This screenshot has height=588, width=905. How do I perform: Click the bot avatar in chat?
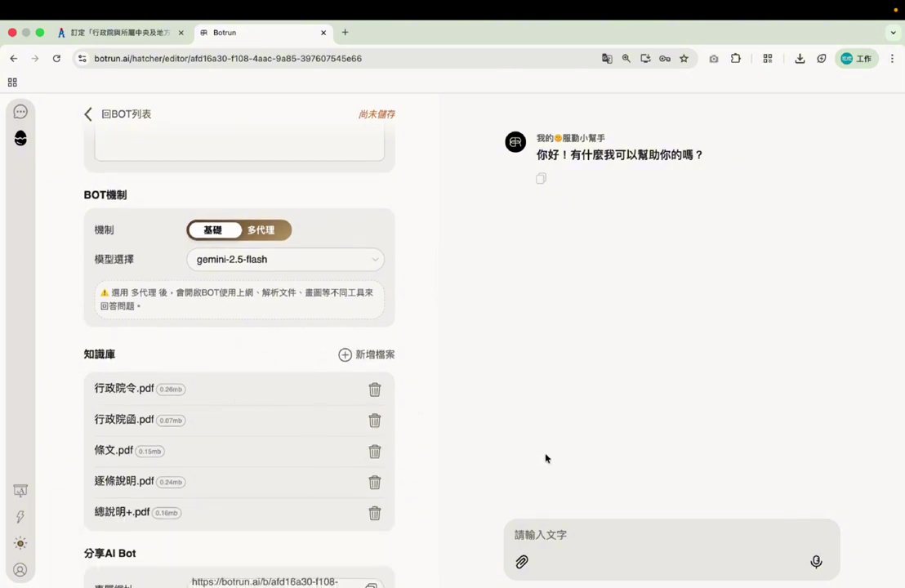(515, 142)
